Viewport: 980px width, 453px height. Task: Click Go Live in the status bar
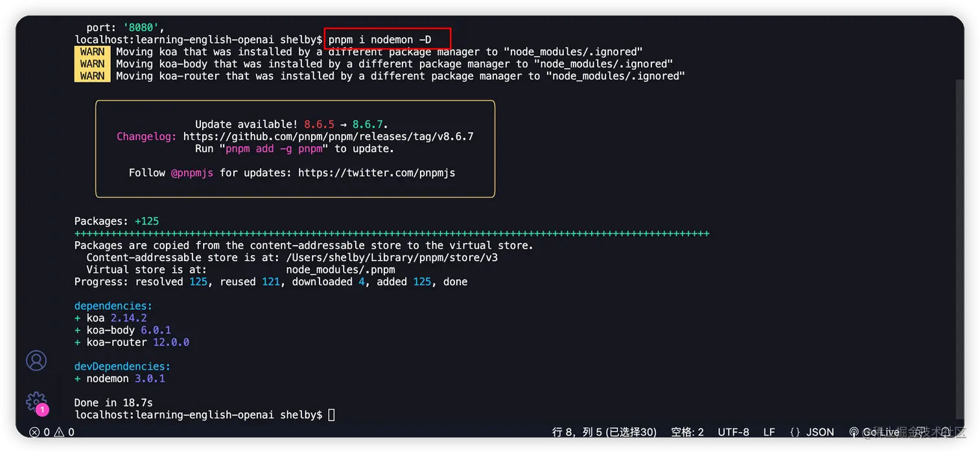point(874,432)
